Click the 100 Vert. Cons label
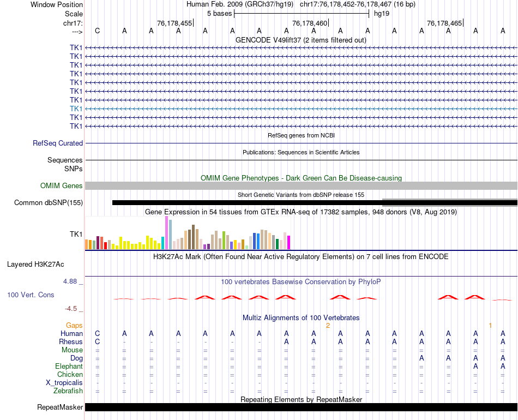This screenshot has width=518, height=420. tap(31, 295)
